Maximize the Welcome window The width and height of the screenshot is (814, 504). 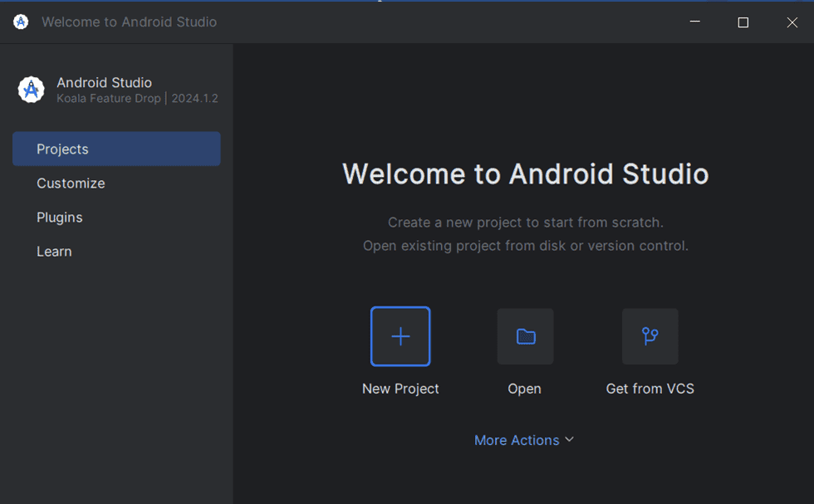coord(743,22)
